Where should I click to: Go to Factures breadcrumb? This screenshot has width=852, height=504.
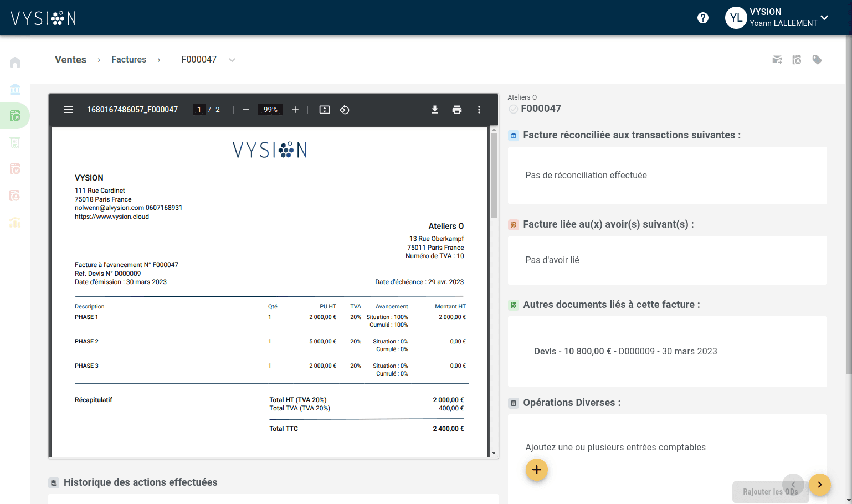[x=129, y=60]
